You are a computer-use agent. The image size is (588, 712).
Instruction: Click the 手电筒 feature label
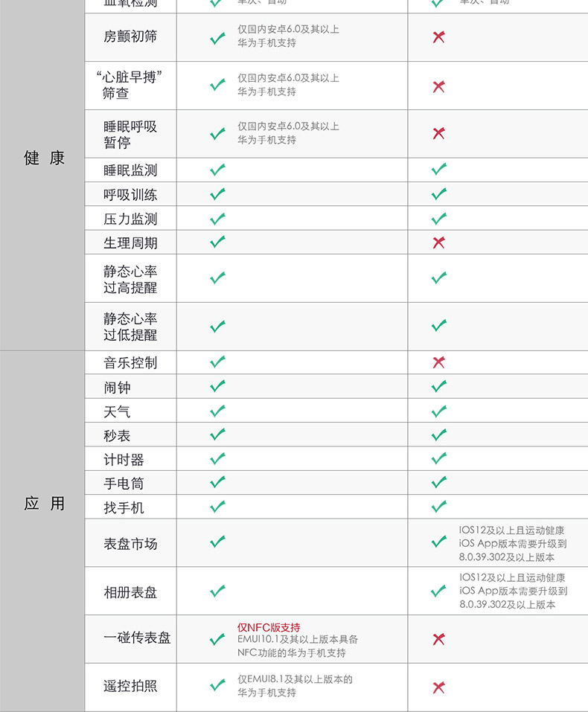[x=124, y=484]
